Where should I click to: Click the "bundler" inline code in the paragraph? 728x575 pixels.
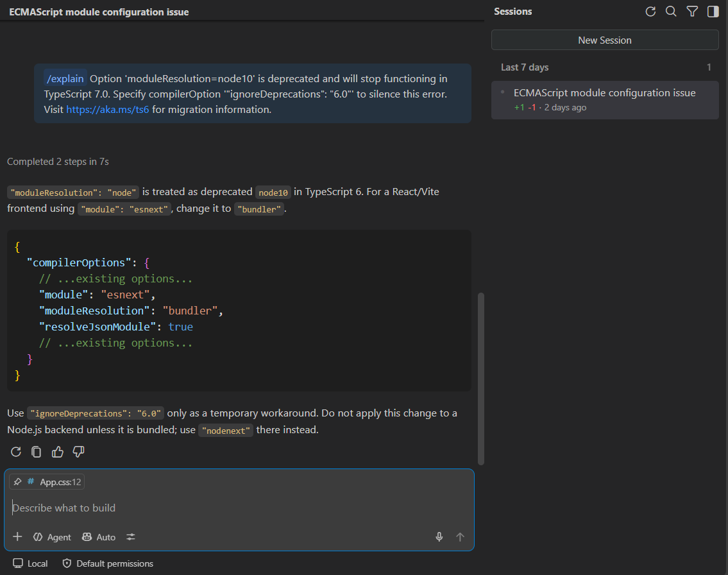tap(259, 209)
